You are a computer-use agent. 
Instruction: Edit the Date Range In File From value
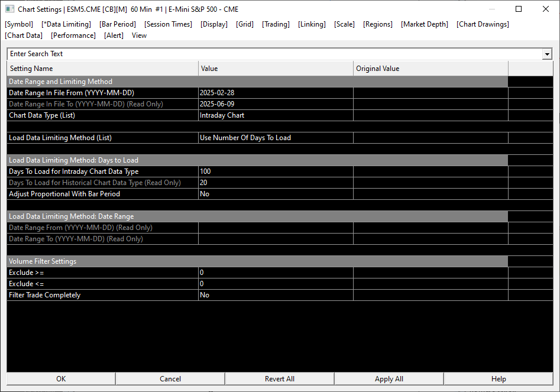pyautogui.click(x=276, y=93)
